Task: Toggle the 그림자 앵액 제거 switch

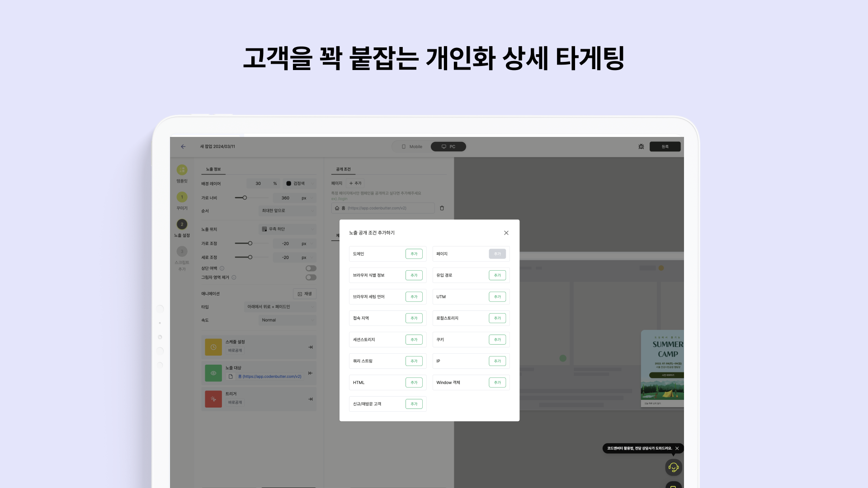Action: pos(311,277)
